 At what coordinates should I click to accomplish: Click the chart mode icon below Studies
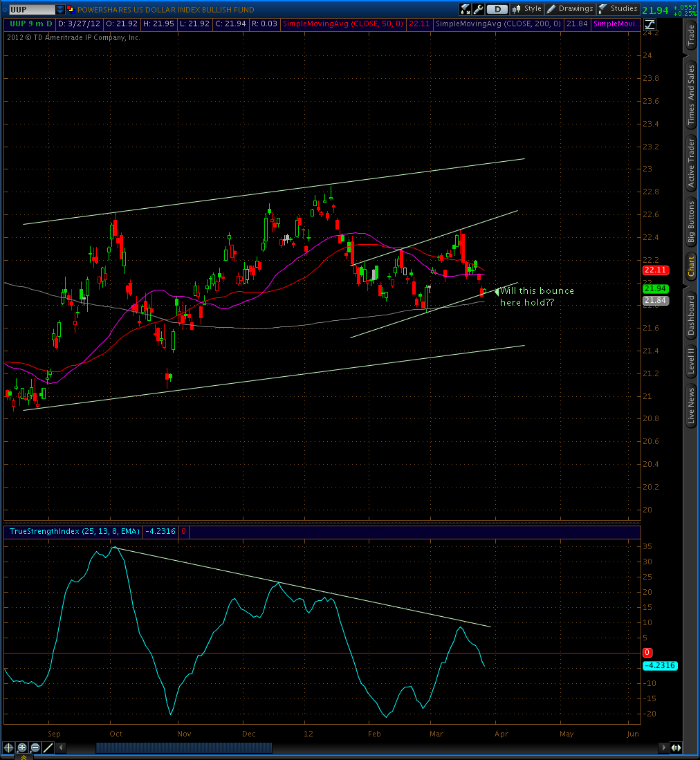tap(650, 24)
